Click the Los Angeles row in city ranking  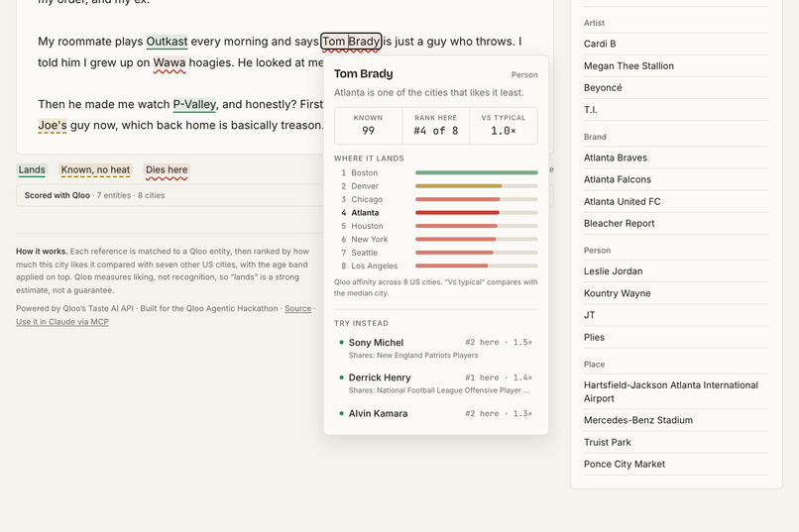tap(435, 266)
